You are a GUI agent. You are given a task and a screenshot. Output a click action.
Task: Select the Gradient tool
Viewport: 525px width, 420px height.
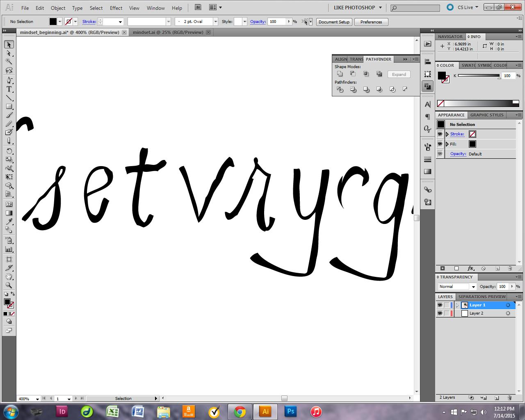[9, 213]
